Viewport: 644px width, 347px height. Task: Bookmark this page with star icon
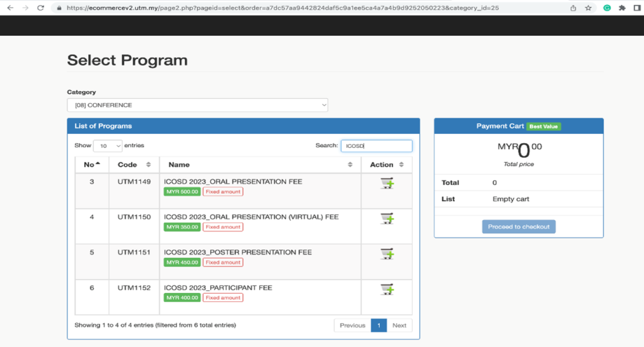tap(588, 8)
